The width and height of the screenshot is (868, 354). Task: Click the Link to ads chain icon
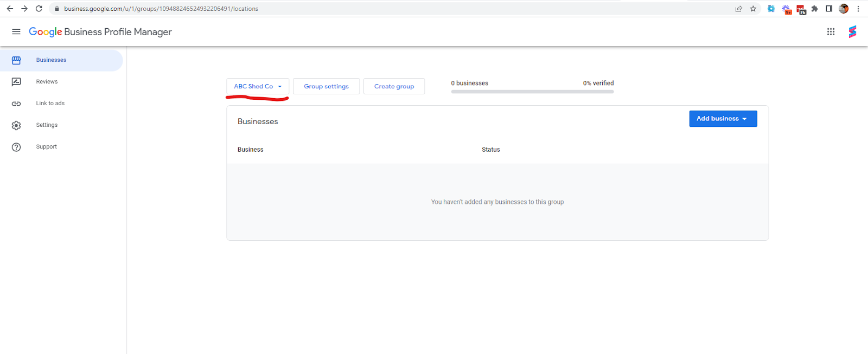(16, 104)
